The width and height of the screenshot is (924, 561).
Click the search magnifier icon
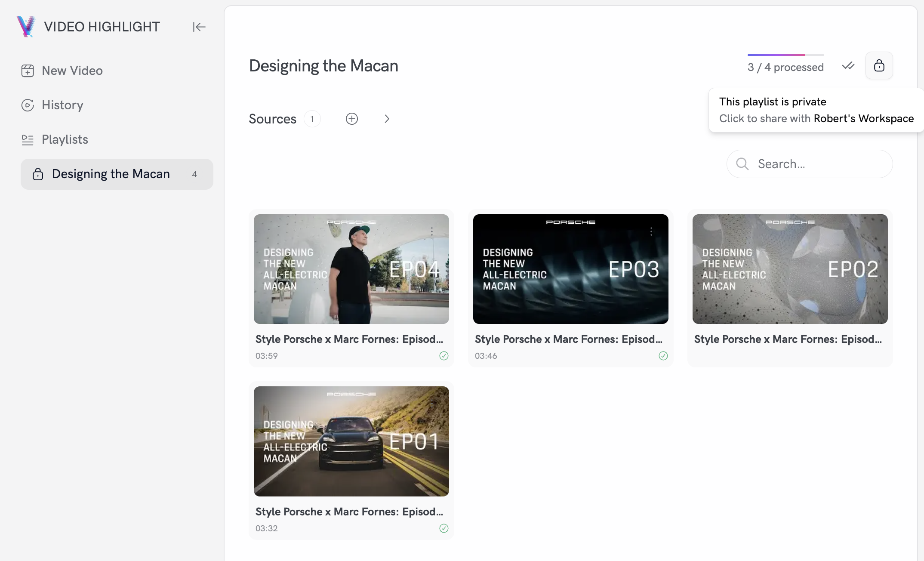pyautogui.click(x=742, y=164)
